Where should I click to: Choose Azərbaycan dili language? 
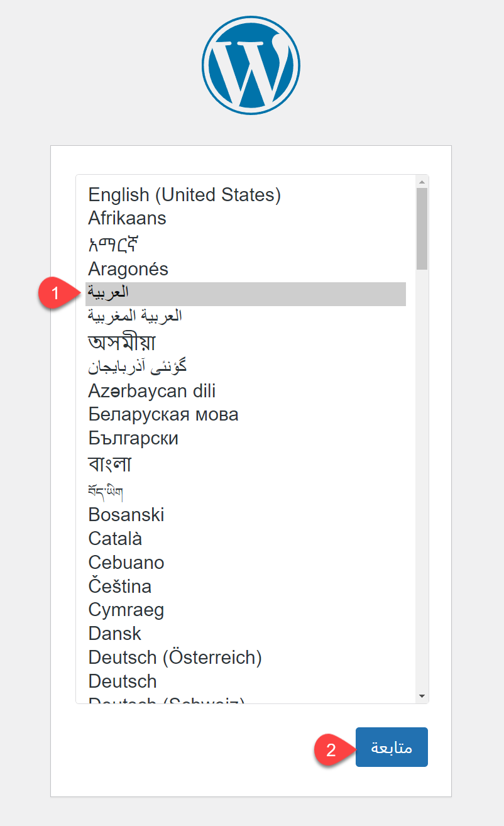click(151, 391)
